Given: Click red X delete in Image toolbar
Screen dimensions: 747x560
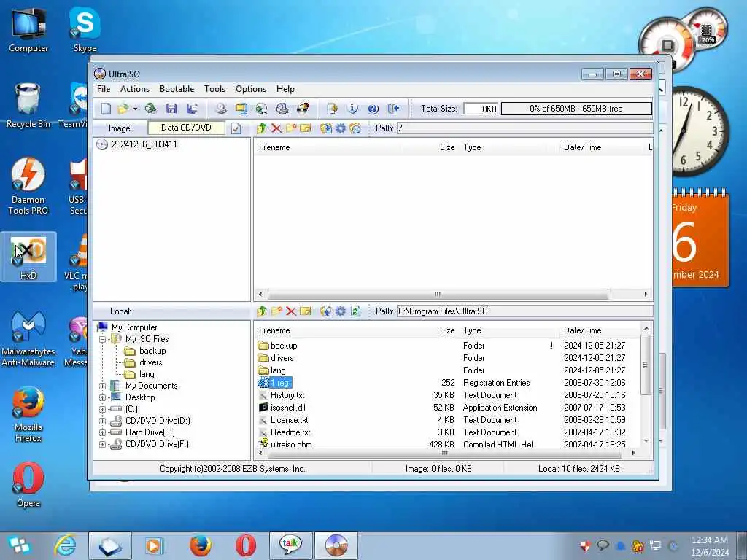Looking at the screenshot, I should [x=276, y=128].
